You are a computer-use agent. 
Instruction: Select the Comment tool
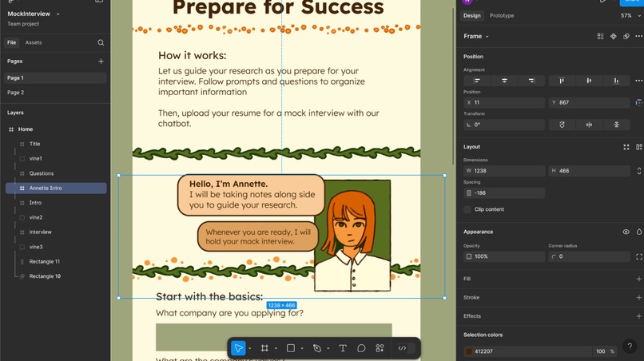pyautogui.click(x=361, y=348)
